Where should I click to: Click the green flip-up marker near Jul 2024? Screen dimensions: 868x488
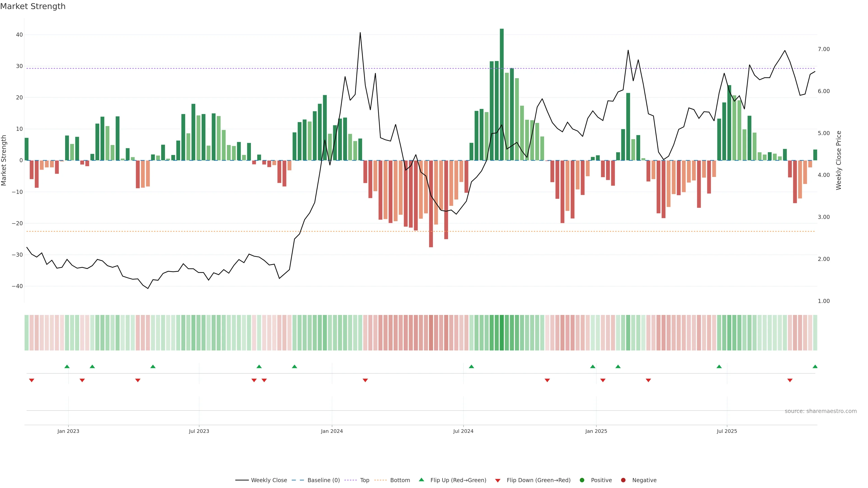tap(471, 366)
